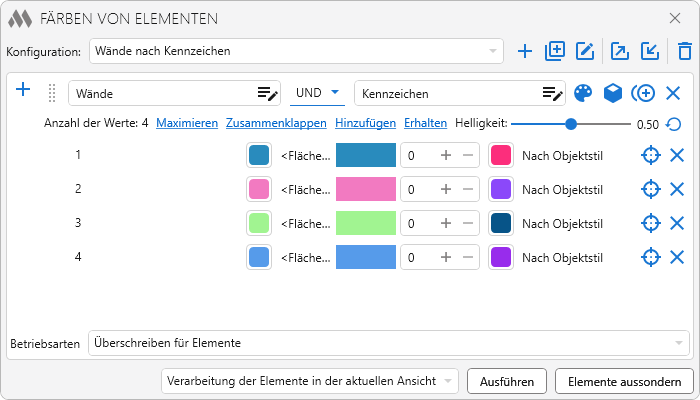Screen dimensions: 700x400
Task: Remove value row 3 with its X
Action: pyautogui.click(x=677, y=223)
